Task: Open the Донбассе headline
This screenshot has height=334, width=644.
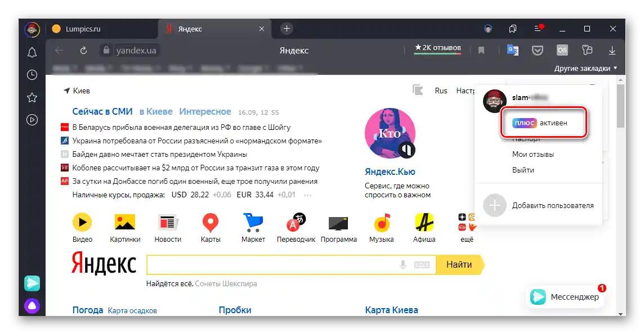Action: point(195,182)
